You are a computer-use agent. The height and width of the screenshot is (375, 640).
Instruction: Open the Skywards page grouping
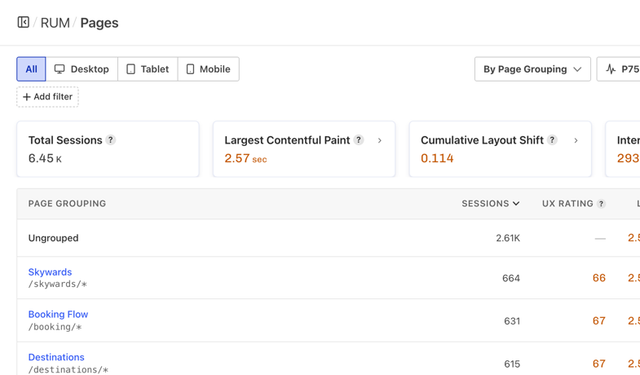click(50, 272)
